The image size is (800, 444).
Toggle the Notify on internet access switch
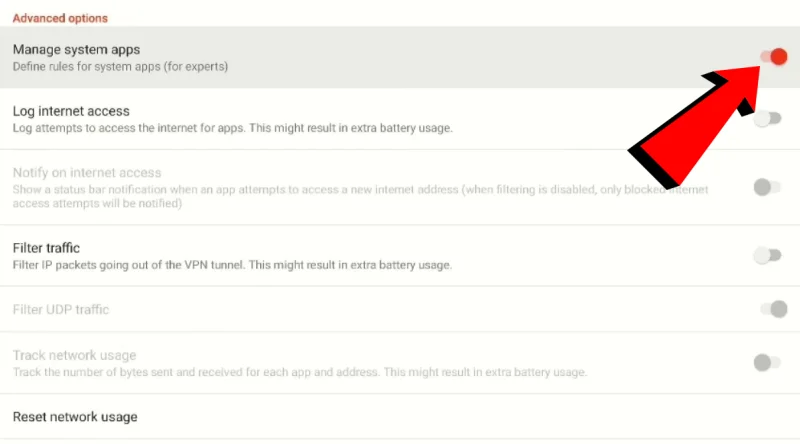(767, 186)
